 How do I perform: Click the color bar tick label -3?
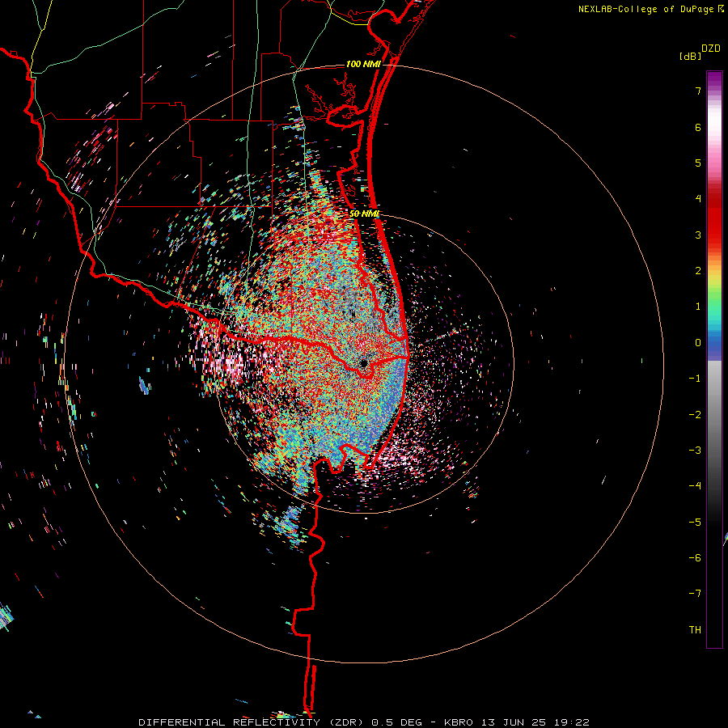pos(695,451)
